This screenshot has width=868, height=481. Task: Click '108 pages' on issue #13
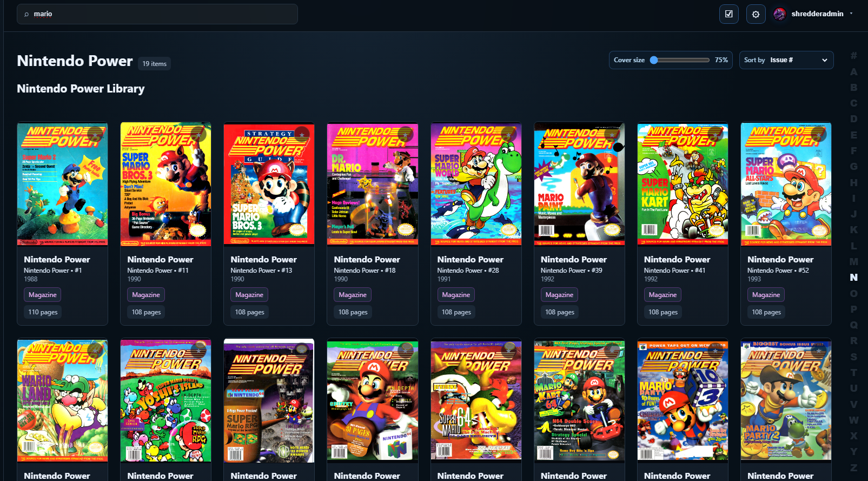point(249,312)
